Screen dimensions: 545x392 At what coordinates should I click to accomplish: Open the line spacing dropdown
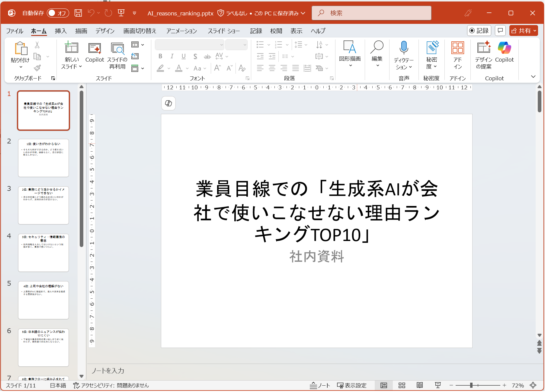point(301,45)
